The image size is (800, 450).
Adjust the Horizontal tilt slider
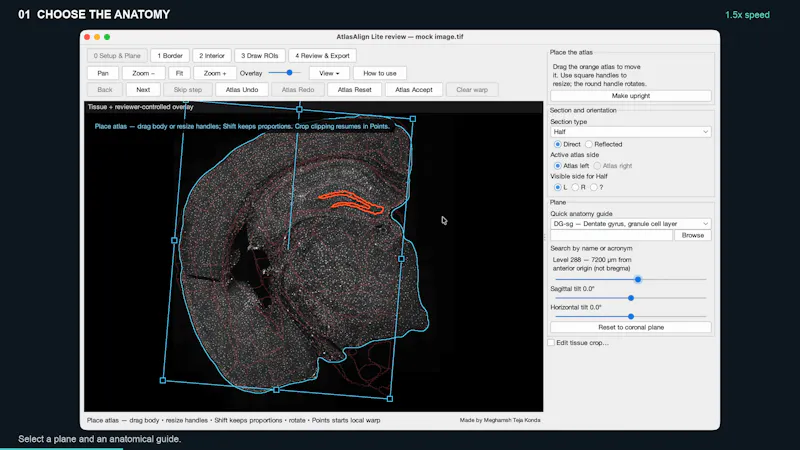click(631, 316)
